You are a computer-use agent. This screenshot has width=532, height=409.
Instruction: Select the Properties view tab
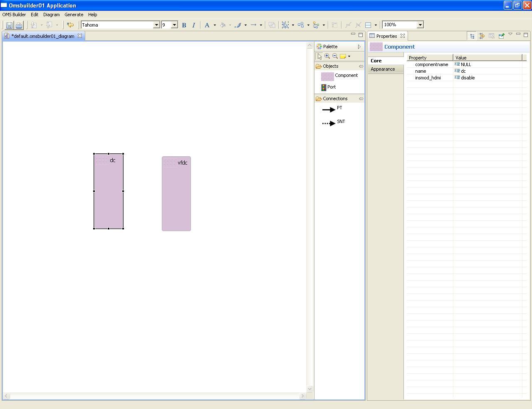[387, 36]
